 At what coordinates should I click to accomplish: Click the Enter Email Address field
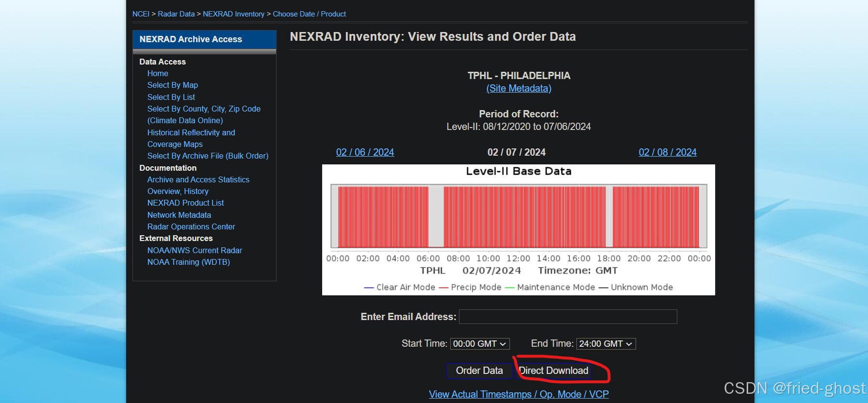pyautogui.click(x=568, y=317)
